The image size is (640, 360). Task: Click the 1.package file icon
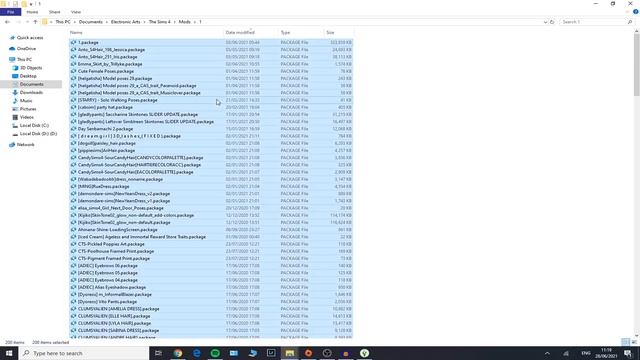pyautogui.click(x=73, y=42)
